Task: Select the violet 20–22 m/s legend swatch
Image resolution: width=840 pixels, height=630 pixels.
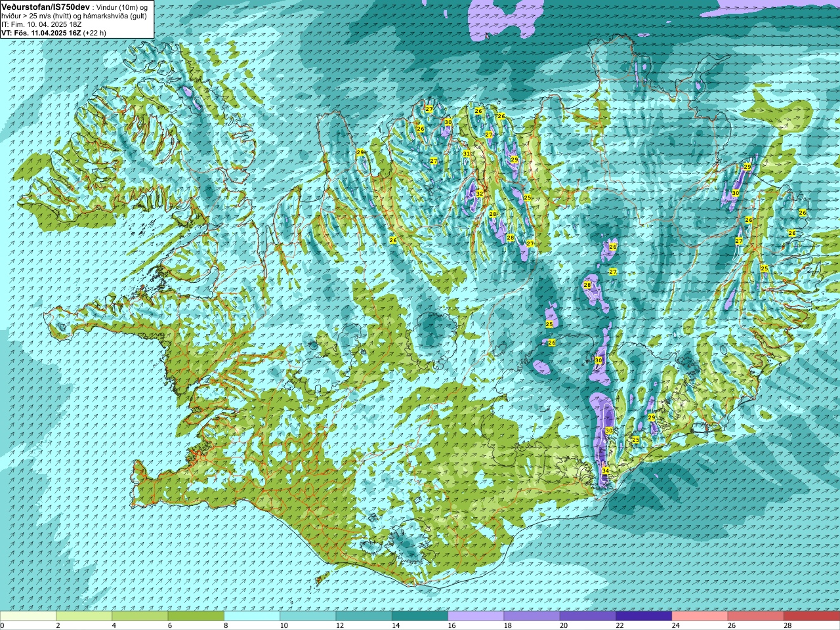Action: pyautogui.click(x=588, y=616)
